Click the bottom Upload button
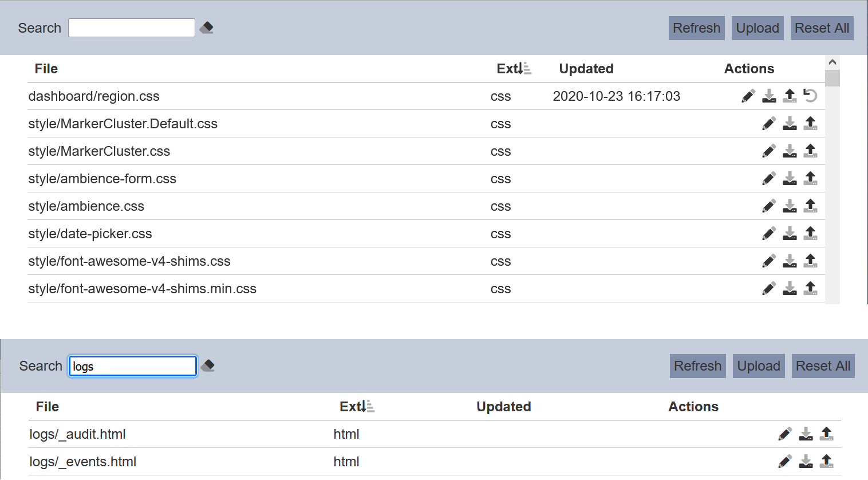The width and height of the screenshot is (868, 480). [x=759, y=366]
